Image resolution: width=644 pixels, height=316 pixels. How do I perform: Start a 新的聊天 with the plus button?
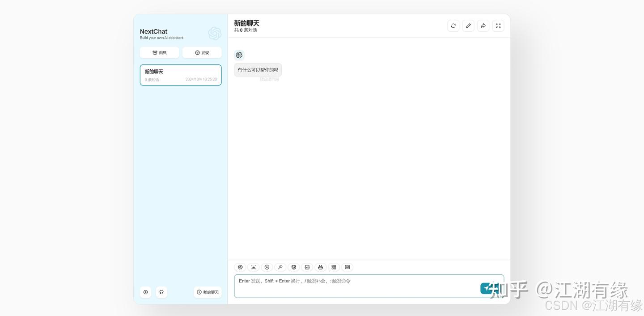coord(207,292)
